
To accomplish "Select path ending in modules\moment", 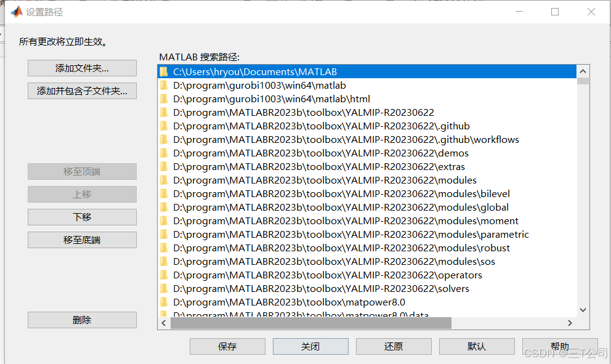I will coord(367,221).
